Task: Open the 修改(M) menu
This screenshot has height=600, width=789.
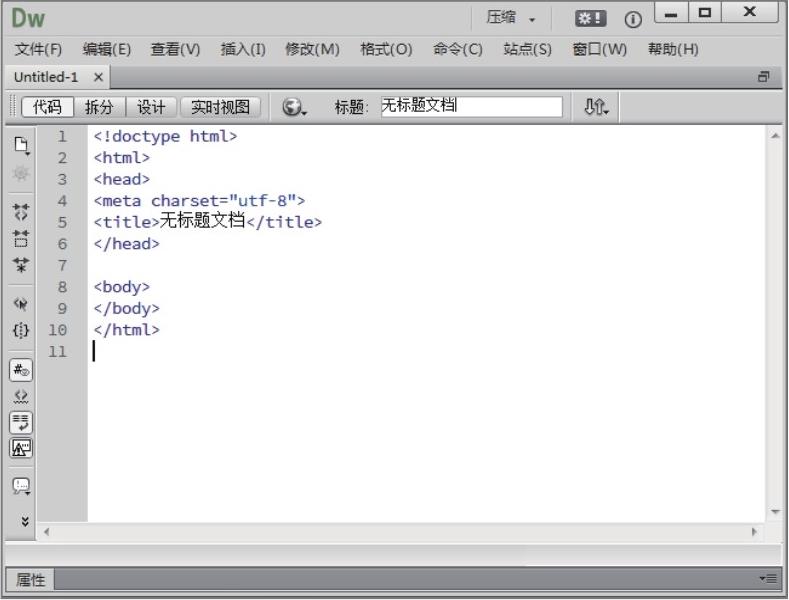Action: 312,49
